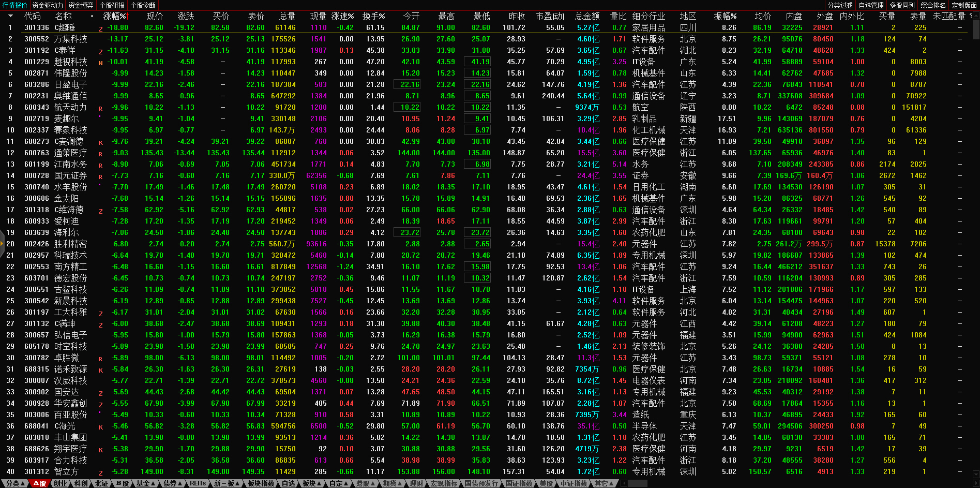Click the N marker beside 魅视科技
The height and width of the screenshot is (488, 980).
101,63
